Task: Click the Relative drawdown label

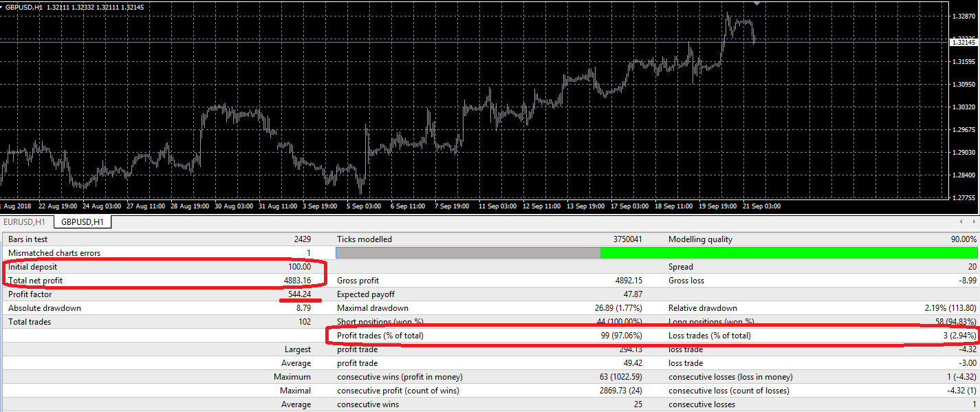Action: 703,308
